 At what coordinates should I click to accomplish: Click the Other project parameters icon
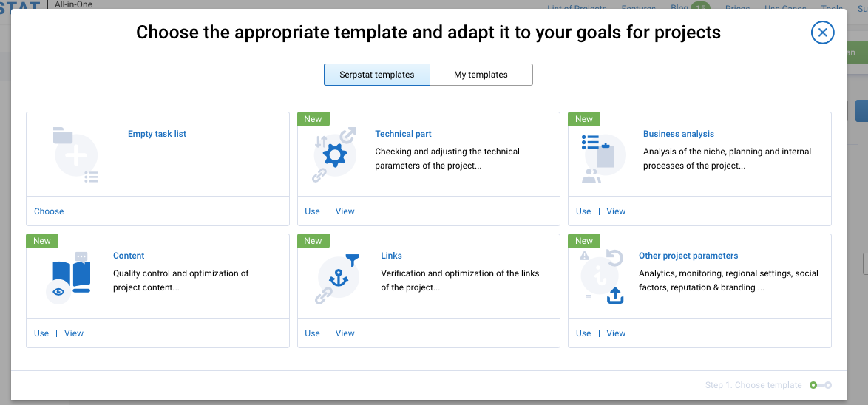tap(605, 277)
